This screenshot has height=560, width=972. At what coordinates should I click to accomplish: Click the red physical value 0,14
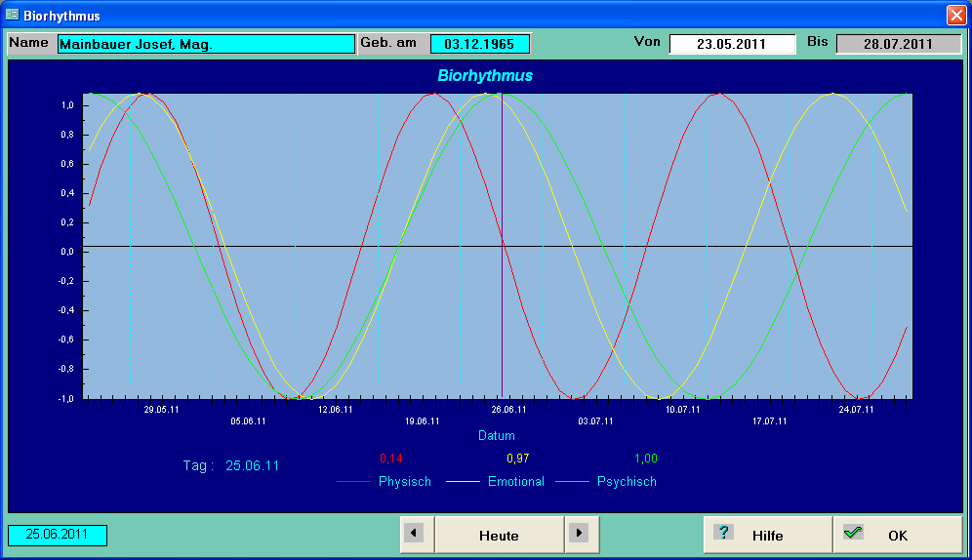[390, 459]
